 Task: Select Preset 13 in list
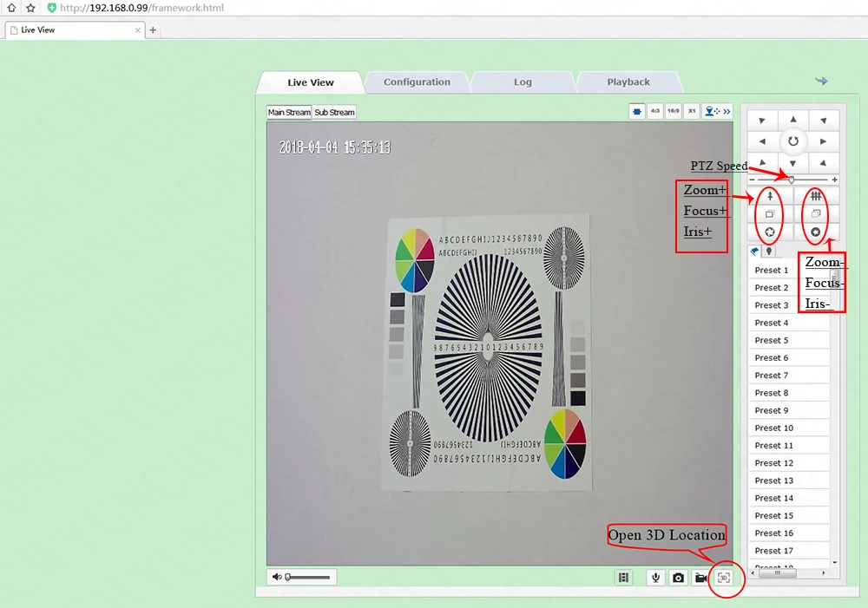tap(789, 481)
